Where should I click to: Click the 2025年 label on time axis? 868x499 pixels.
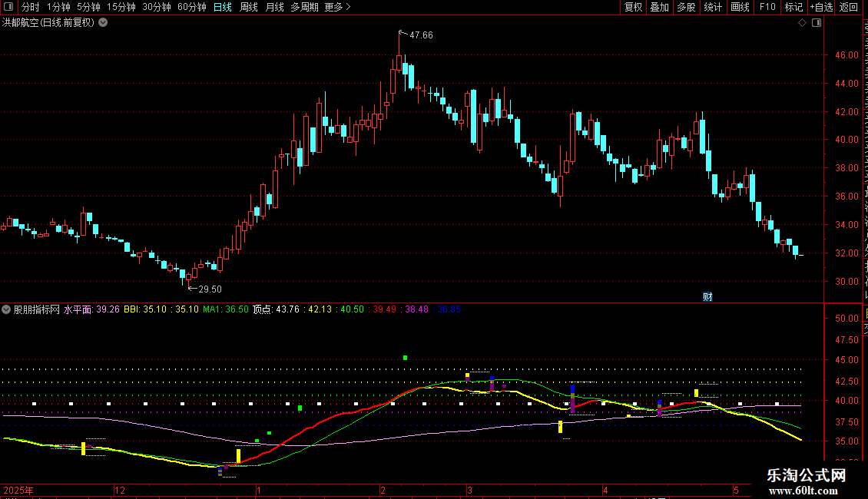[18, 490]
